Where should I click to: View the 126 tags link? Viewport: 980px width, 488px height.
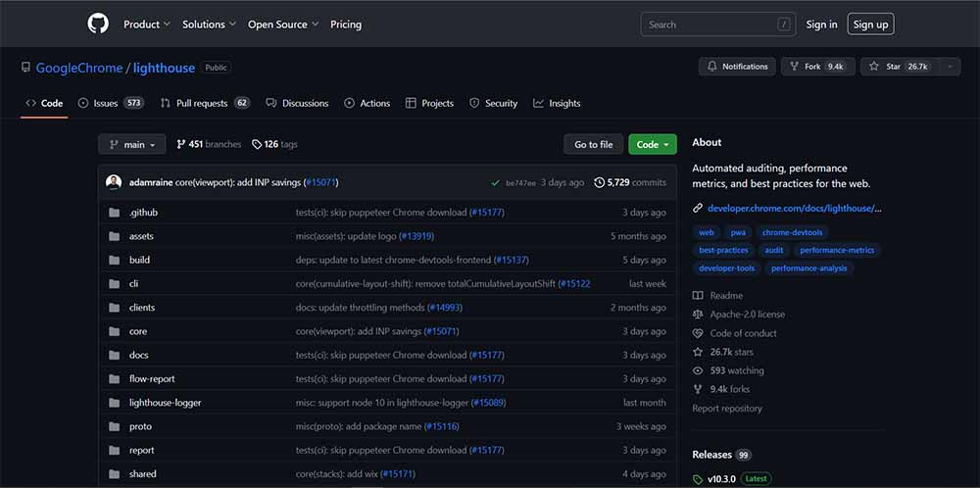tap(275, 144)
